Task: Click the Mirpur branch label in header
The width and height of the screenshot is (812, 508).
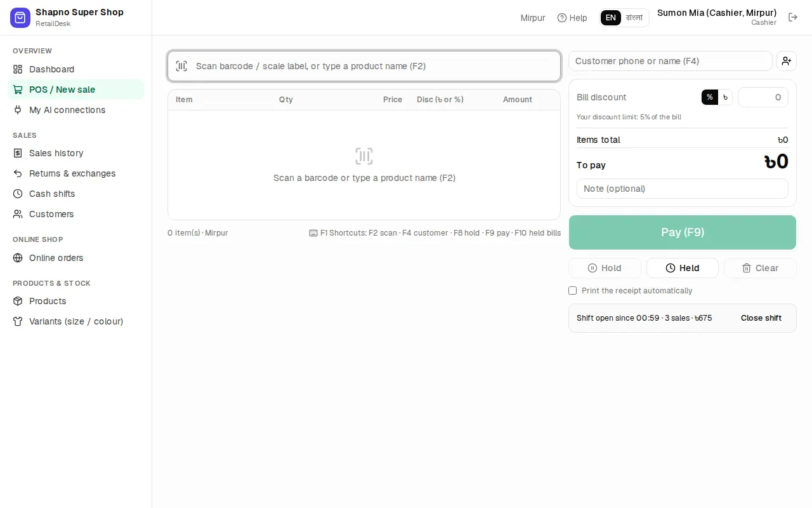Action: point(533,18)
